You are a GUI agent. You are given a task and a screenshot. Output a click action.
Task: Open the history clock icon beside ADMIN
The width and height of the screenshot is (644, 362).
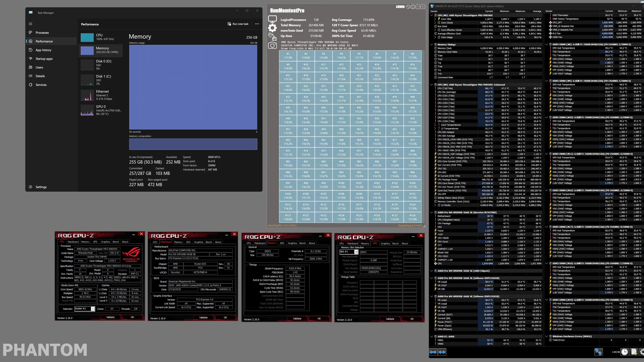coord(408,7)
